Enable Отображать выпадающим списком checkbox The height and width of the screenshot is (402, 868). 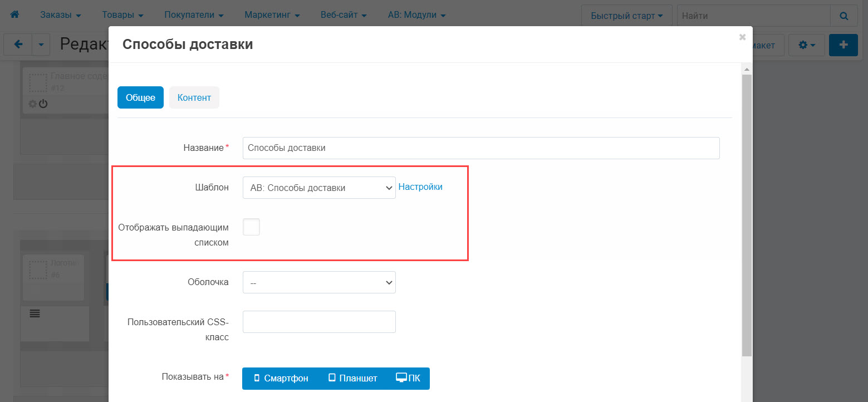pos(252,227)
